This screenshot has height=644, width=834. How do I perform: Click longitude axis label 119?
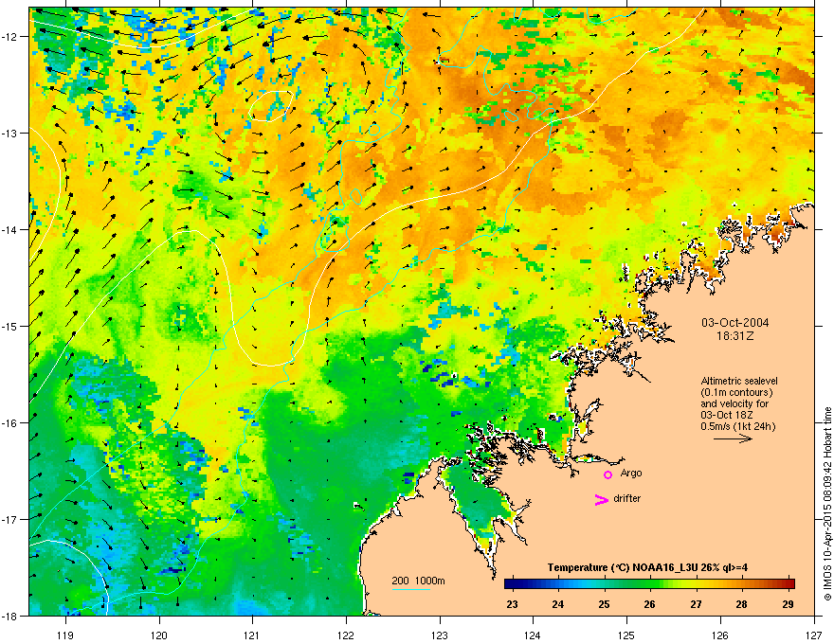tap(65, 635)
